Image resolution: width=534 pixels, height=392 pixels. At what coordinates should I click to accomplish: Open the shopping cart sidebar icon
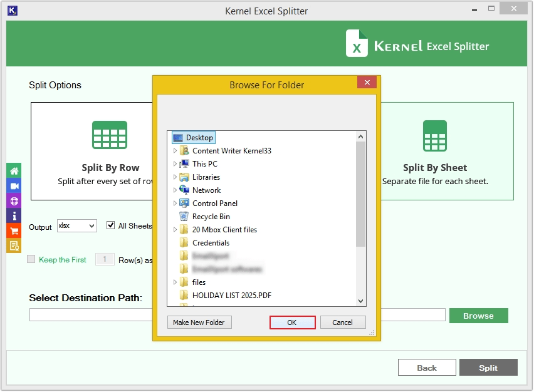tap(14, 231)
